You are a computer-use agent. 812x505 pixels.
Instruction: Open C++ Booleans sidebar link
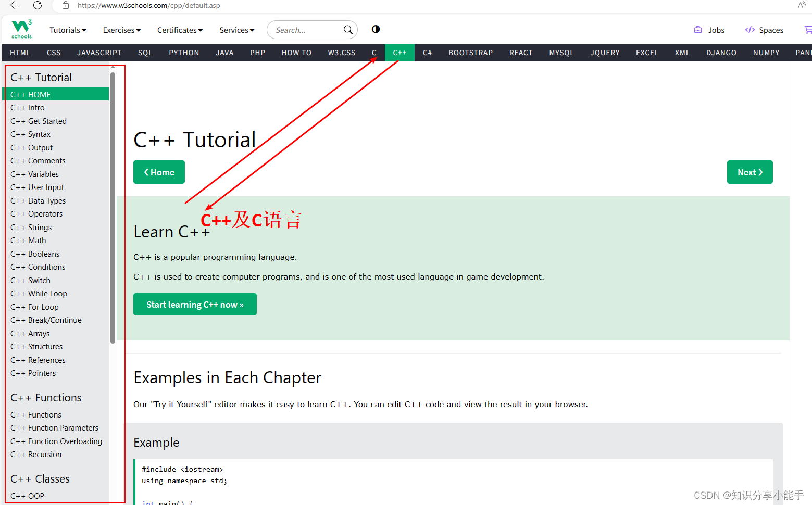[56, 254]
